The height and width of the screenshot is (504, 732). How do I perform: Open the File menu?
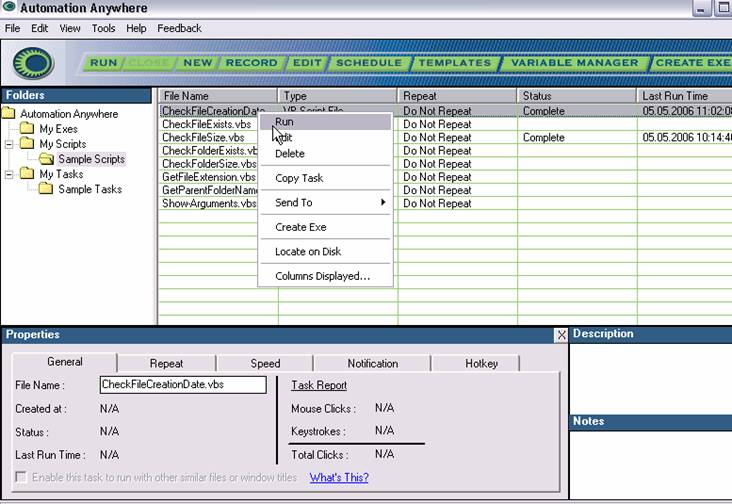(x=12, y=28)
